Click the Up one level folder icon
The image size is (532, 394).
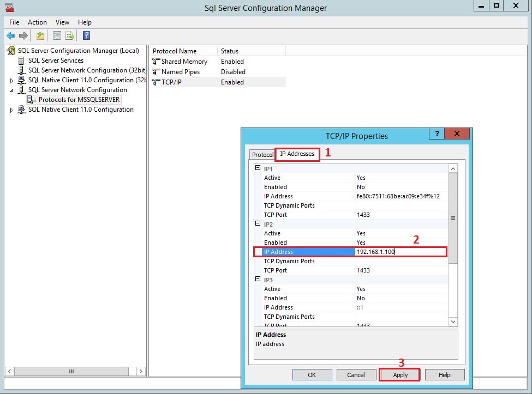pos(40,35)
